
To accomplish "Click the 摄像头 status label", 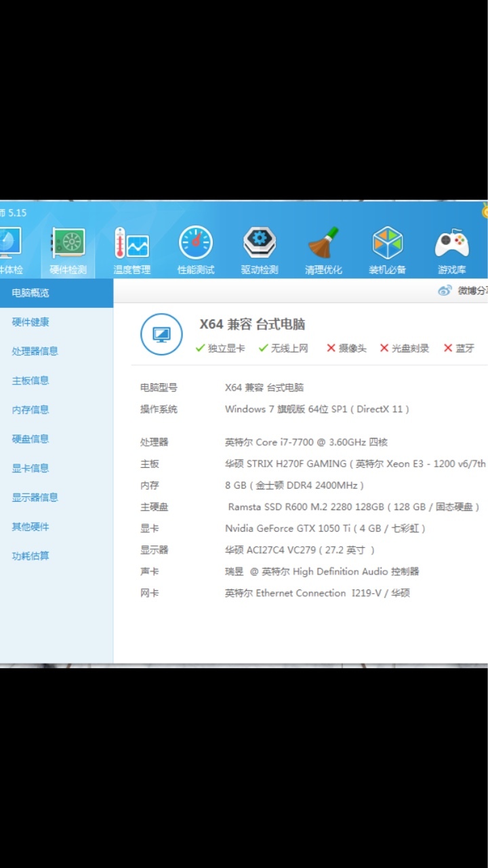I will (352, 348).
